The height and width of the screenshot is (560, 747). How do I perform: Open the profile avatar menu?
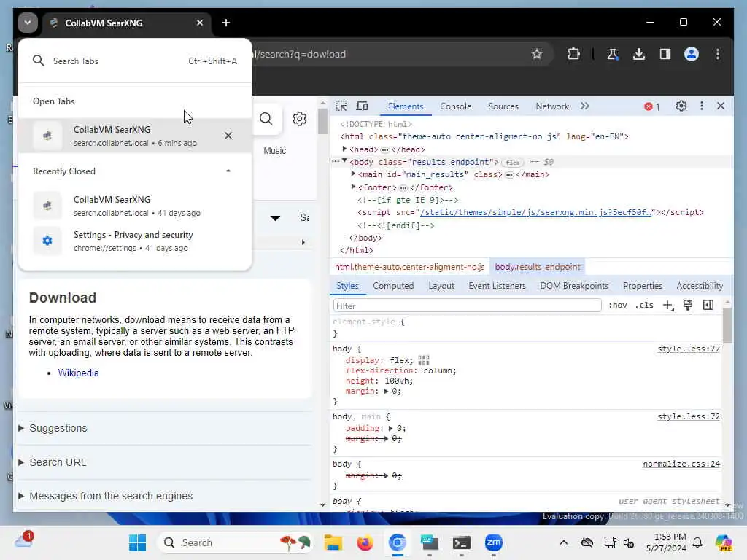coord(692,54)
